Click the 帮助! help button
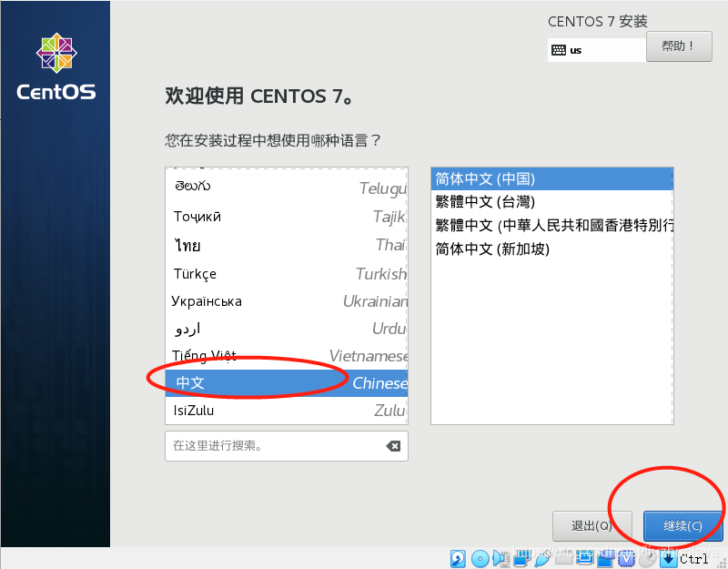The width and height of the screenshot is (728, 569). click(679, 46)
